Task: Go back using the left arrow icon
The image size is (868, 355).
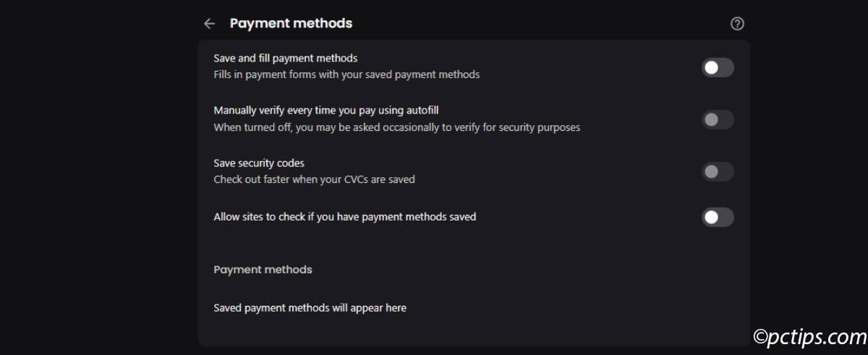Action: [209, 23]
